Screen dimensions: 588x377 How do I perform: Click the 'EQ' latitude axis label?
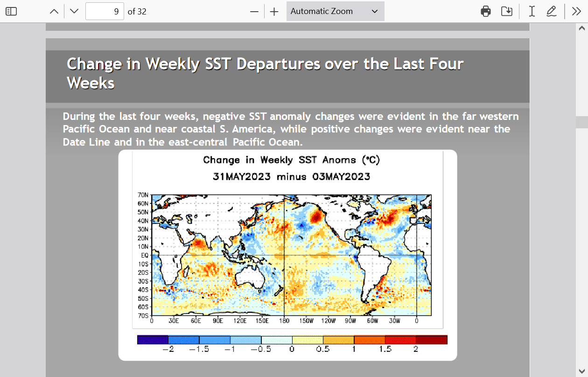point(144,256)
